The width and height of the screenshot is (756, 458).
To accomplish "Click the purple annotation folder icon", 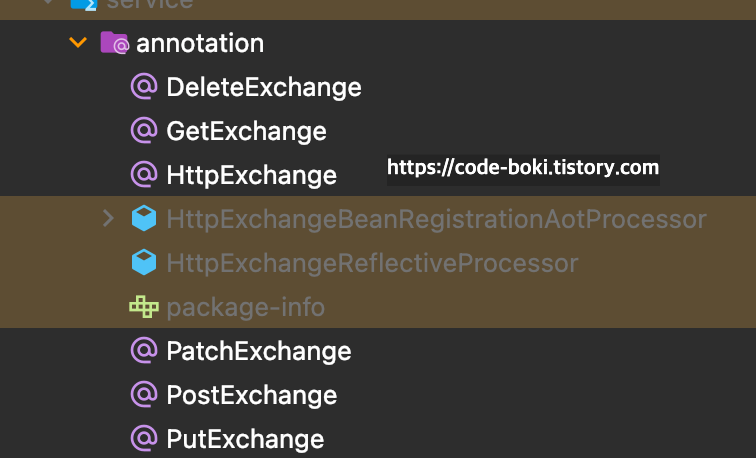I will [114, 42].
